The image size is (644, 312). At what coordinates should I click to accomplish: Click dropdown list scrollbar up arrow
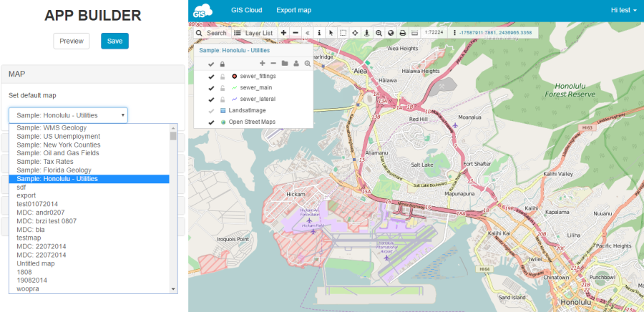click(x=173, y=127)
